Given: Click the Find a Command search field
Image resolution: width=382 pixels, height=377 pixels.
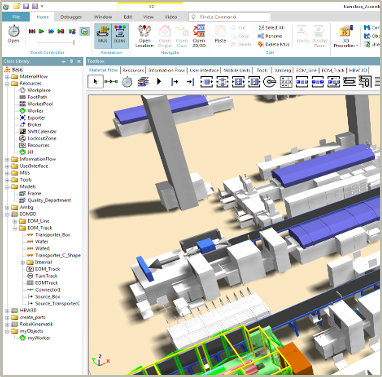Looking at the screenshot, I should [x=229, y=17].
